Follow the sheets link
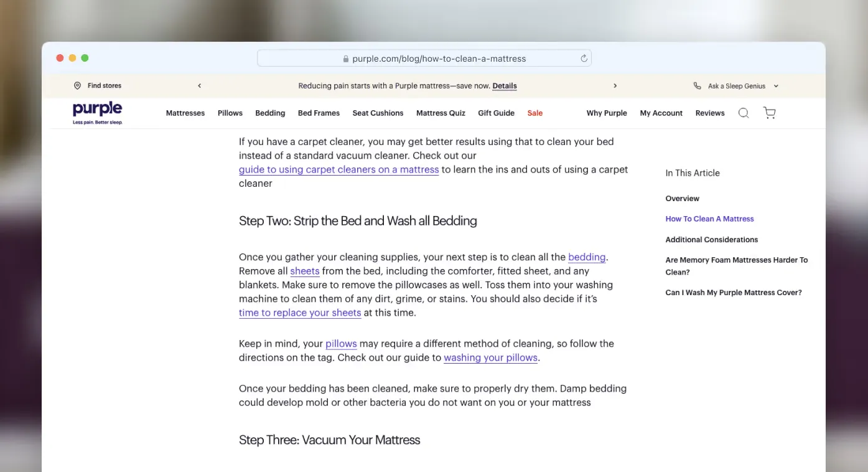The image size is (868, 472). [305, 271]
